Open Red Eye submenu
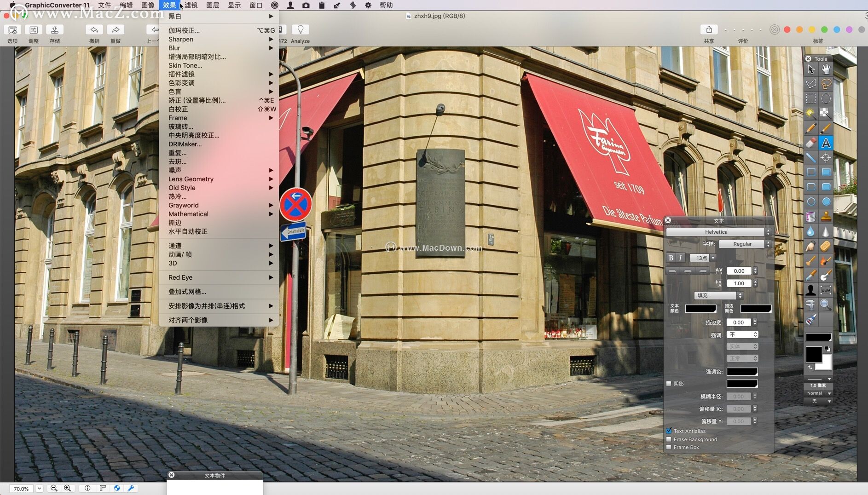Viewport: 868px width, 495px height. pyautogui.click(x=219, y=277)
